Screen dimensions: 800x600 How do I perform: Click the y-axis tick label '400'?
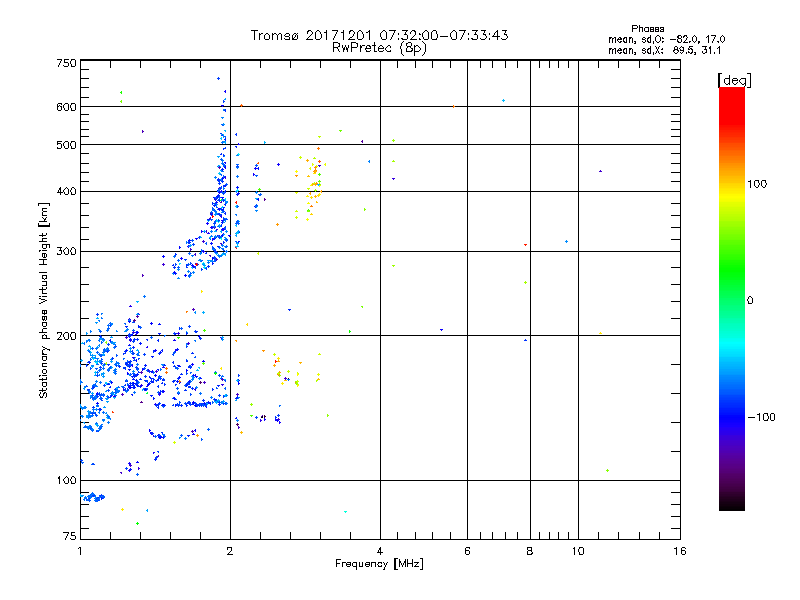66,192
